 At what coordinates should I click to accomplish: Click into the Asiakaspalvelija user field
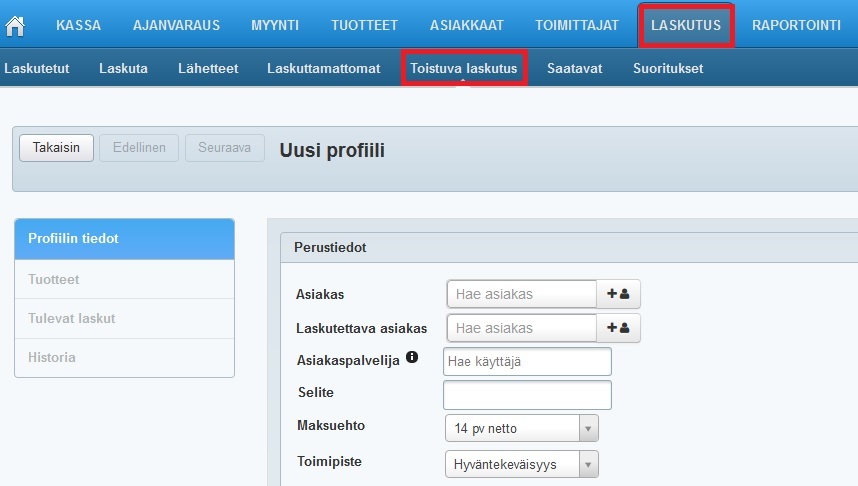tap(527, 361)
